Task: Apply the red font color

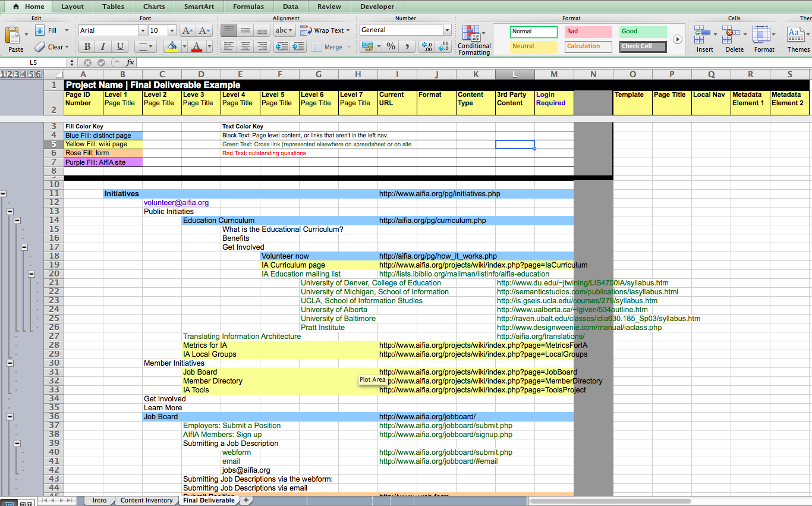Action: click(197, 46)
